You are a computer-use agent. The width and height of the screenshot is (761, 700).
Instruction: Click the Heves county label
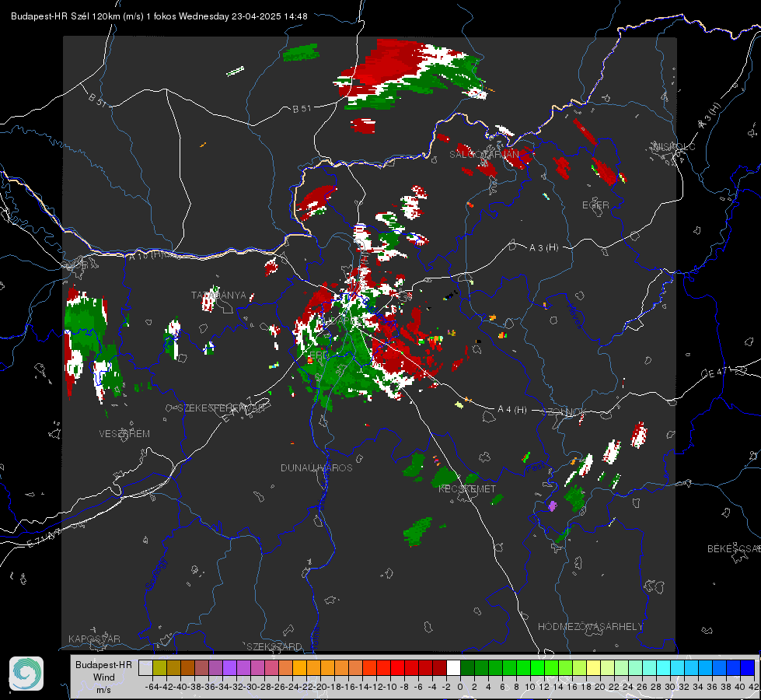575,316
